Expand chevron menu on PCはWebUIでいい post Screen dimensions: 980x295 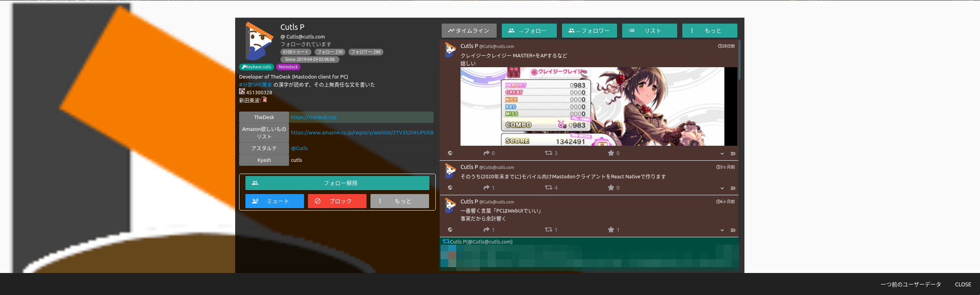[x=722, y=230]
